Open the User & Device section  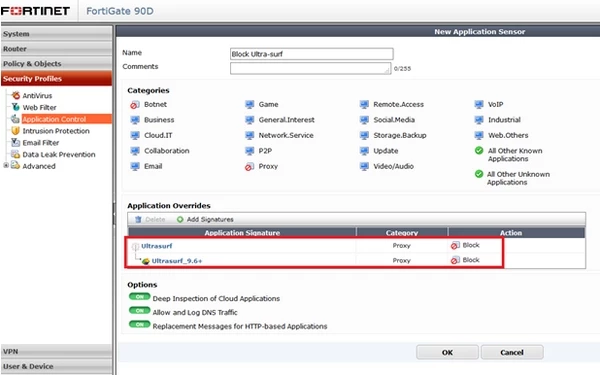(x=57, y=366)
